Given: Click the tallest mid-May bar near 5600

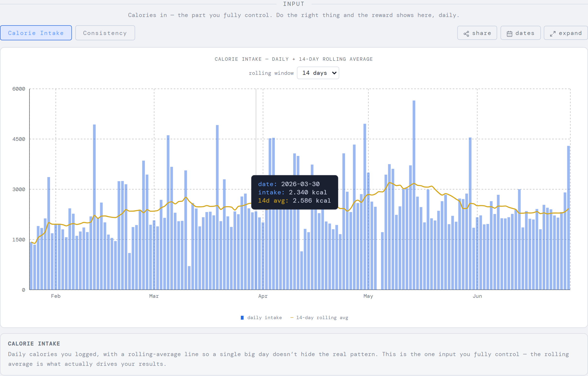Looking at the screenshot, I should click(414, 195).
